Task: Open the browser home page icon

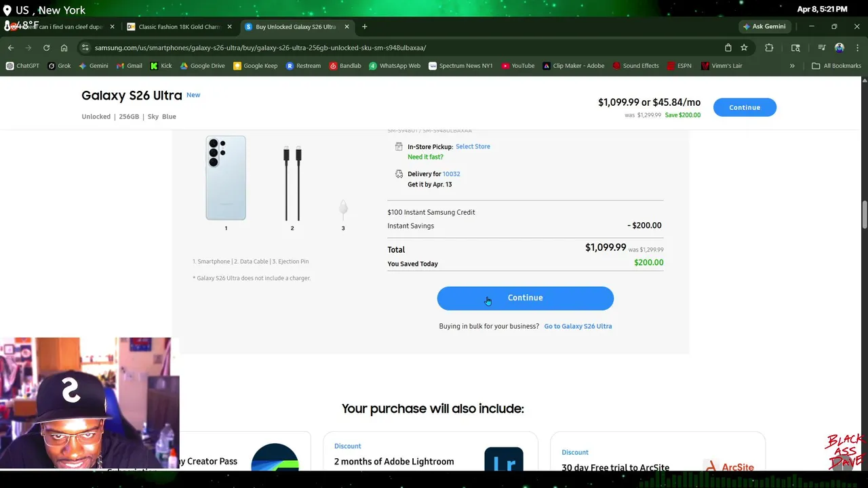Action: [64, 47]
